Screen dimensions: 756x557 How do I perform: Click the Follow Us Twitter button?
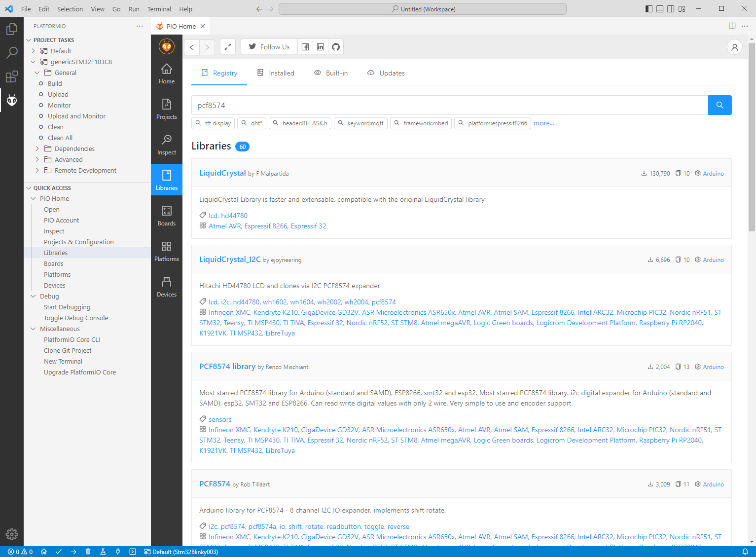click(x=269, y=47)
